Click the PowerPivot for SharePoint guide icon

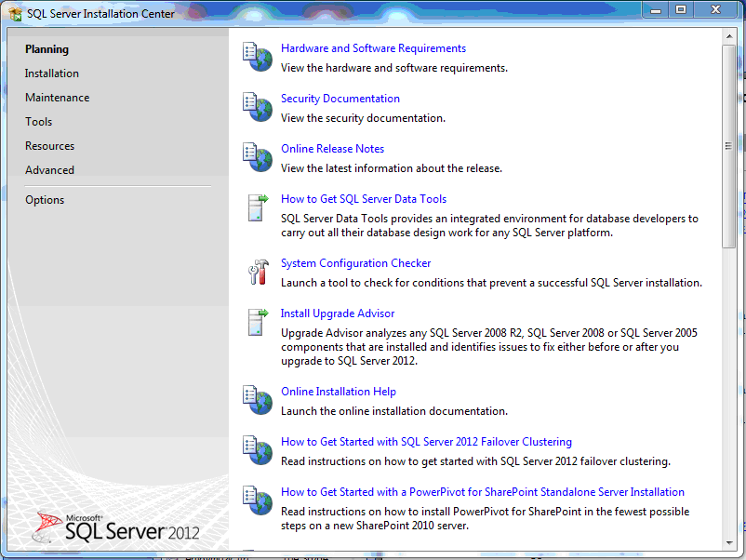(257, 500)
